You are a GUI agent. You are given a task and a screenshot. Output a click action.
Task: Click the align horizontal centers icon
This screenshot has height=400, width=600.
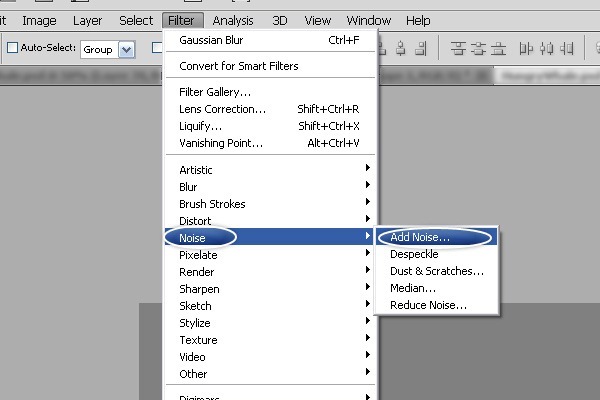pyautogui.click(x=399, y=47)
